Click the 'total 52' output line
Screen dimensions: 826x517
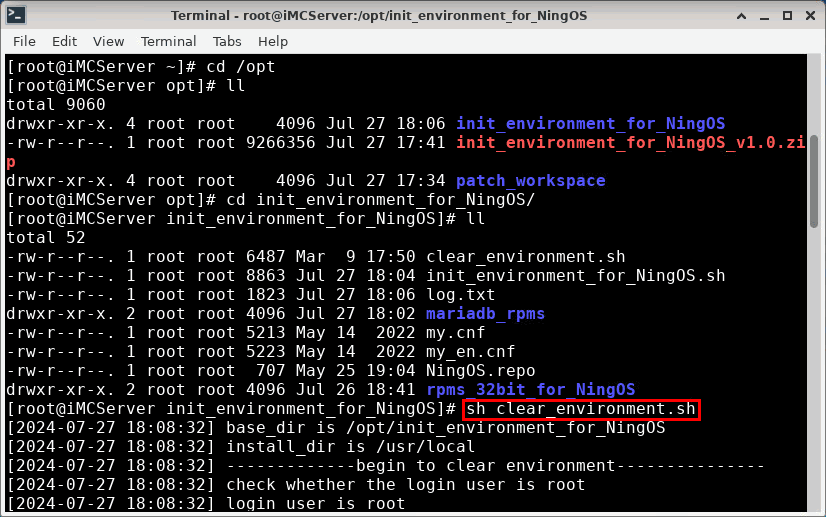click(x=46, y=238)
